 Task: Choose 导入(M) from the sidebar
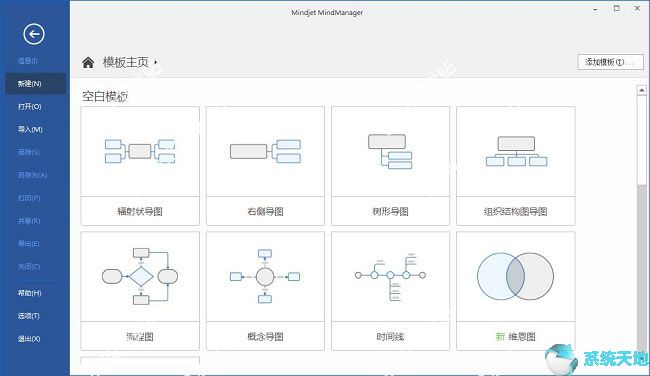(30, 129)
